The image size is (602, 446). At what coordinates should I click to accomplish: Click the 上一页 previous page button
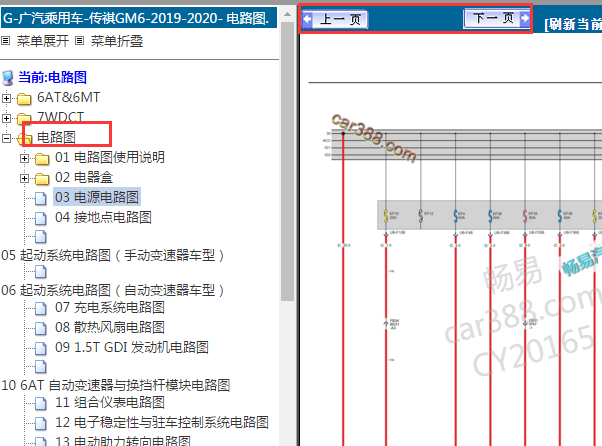pyautogui.click(x=335, y=19)
